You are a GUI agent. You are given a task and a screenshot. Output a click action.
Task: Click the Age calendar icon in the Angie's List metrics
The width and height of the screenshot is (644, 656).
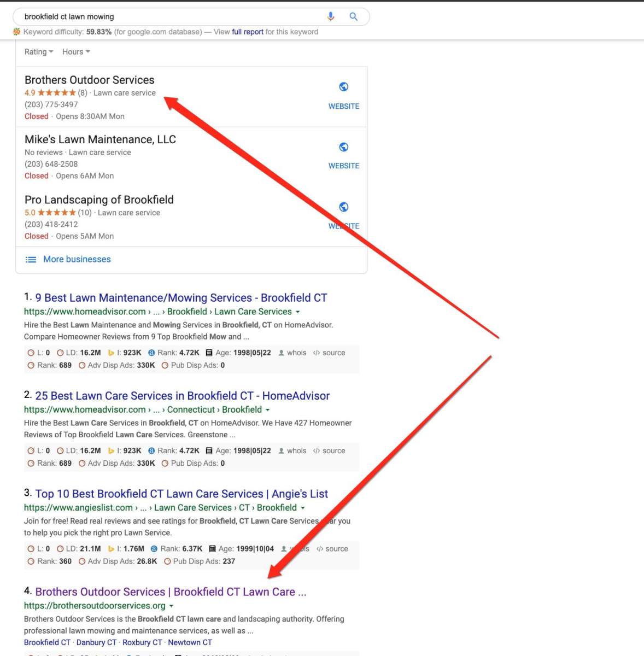[212, 548]
